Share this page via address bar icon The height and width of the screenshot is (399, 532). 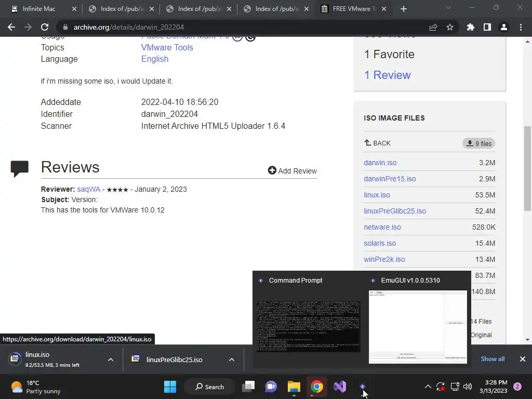tap(433, 27)
